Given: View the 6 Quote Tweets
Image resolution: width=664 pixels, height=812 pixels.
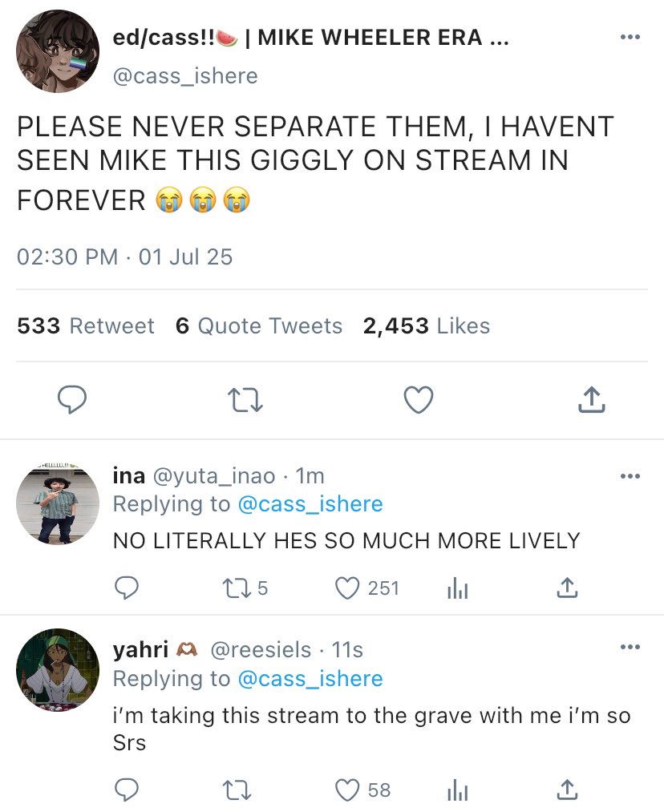Looking at the screenshot, I should pyautogui.click(x=259, y=326).
